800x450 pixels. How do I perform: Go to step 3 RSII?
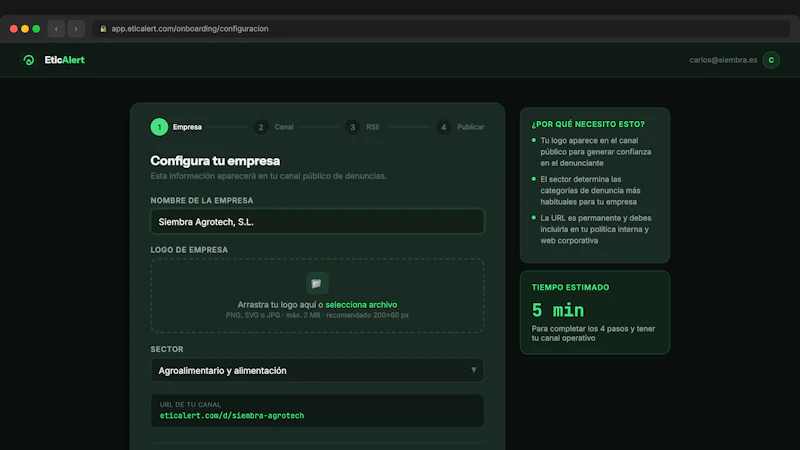[x=362, y=127]
